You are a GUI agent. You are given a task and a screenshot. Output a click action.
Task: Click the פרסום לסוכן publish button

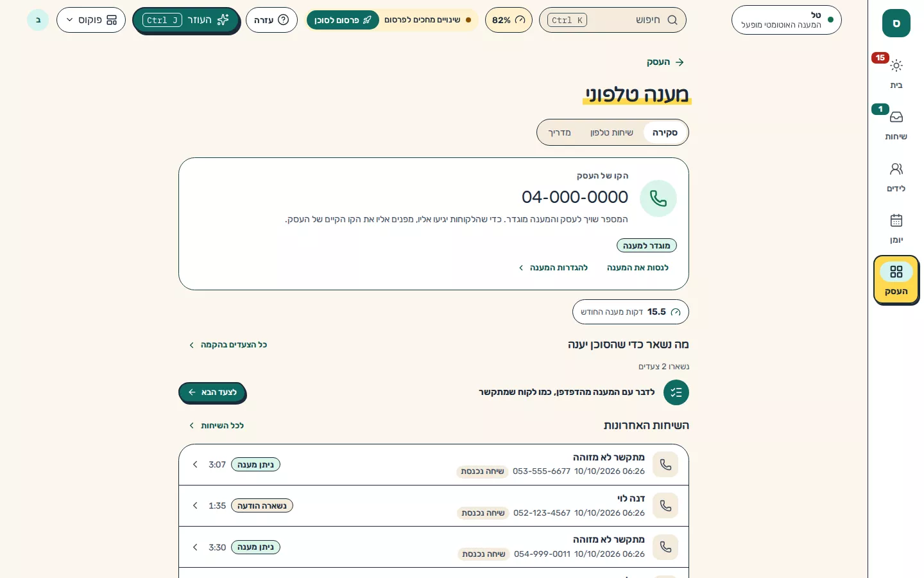[343, 20]
